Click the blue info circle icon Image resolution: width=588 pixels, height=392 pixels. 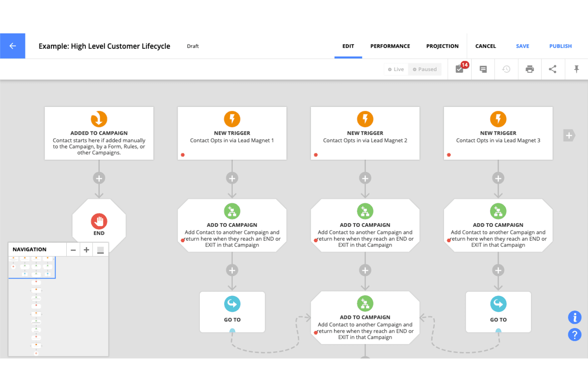(x=574, y=317)
